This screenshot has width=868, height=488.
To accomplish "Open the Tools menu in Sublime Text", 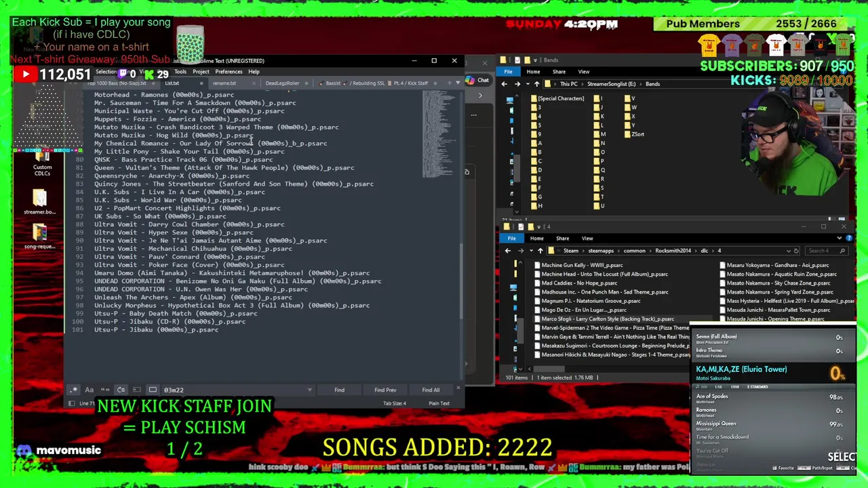I will (180, 72).
